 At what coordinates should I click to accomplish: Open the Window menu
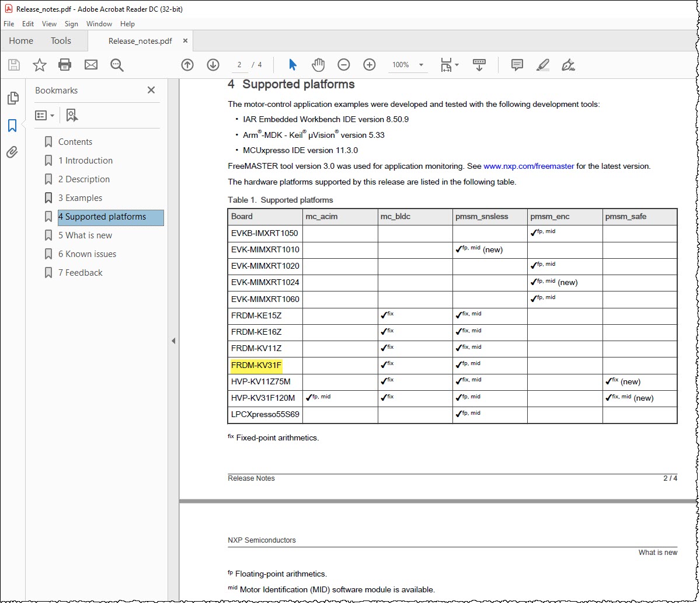(x=99, y=24)
